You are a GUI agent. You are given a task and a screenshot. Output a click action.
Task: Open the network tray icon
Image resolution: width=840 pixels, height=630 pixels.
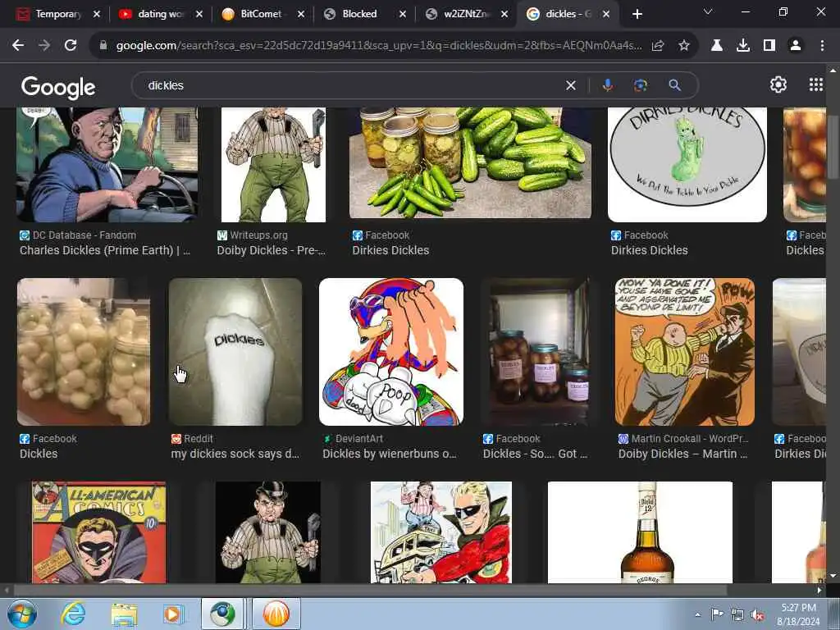tap(737, 614)
